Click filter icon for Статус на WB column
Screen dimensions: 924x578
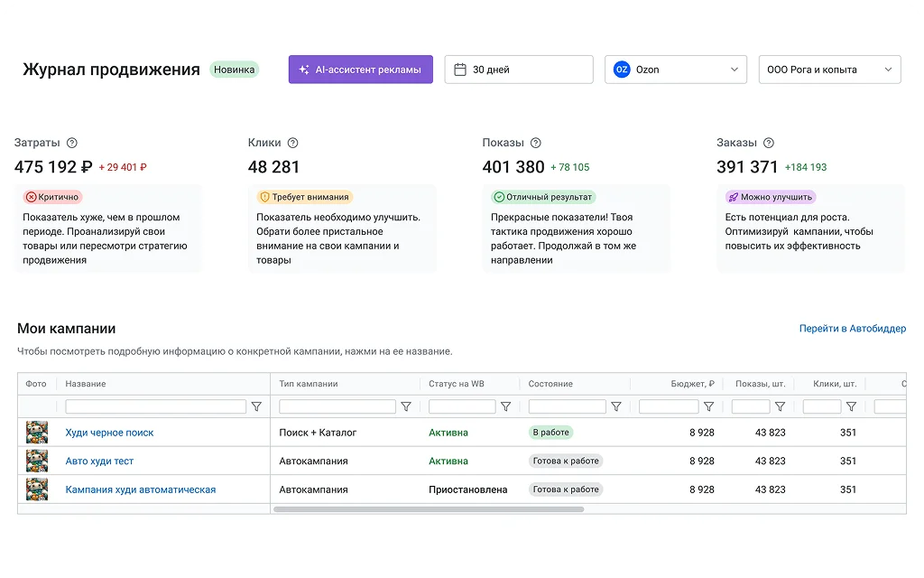(505, 407)
